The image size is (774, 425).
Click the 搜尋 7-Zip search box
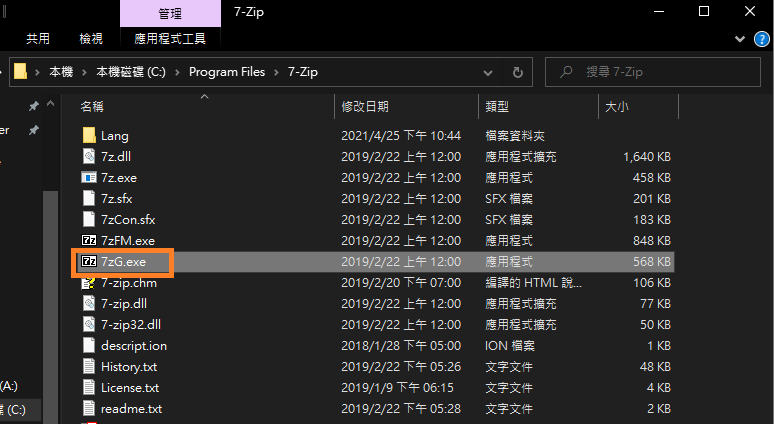click(x=653, y=72)
